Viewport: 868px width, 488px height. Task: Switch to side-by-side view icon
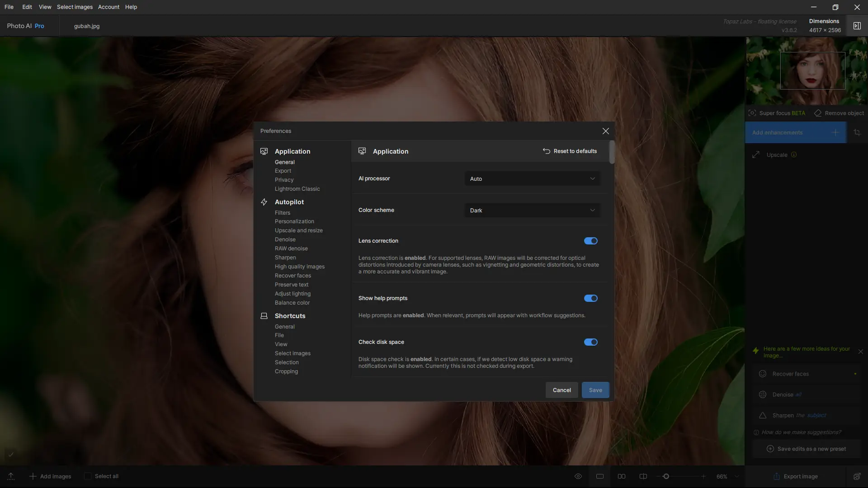coord(622,476)
